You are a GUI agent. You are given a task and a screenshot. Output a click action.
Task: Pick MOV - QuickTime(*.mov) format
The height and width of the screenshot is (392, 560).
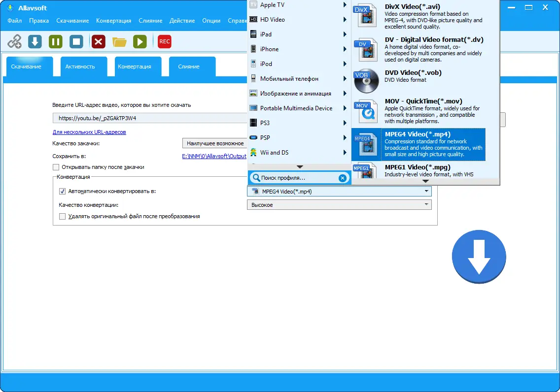coord(418,111)
